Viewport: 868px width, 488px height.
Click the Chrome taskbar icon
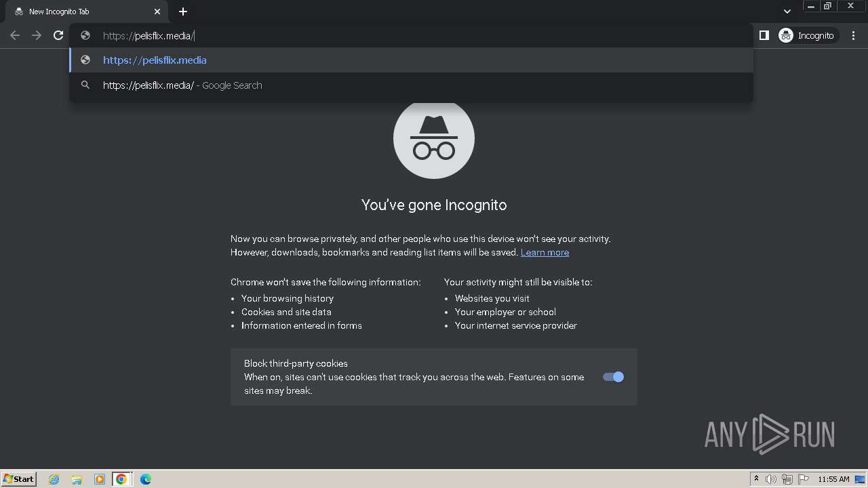121,479
